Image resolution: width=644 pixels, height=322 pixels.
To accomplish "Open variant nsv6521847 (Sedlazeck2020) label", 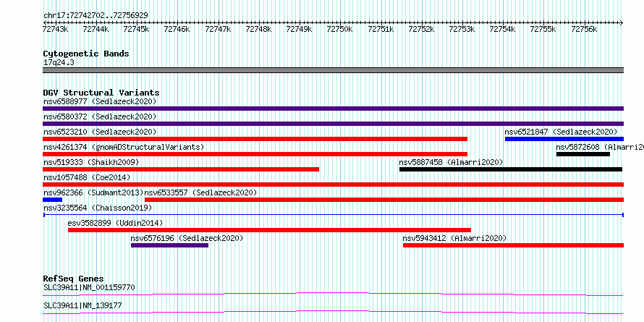I will (x=561, y=132).
